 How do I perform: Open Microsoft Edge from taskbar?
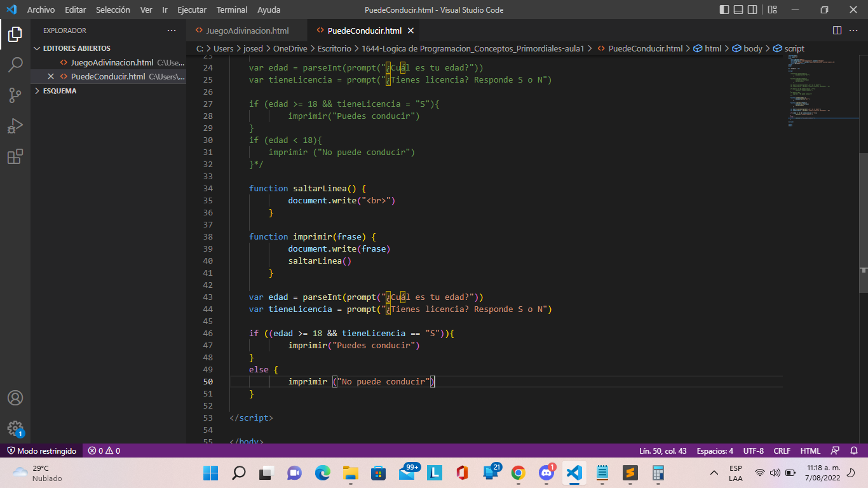[x=323, y=473]
